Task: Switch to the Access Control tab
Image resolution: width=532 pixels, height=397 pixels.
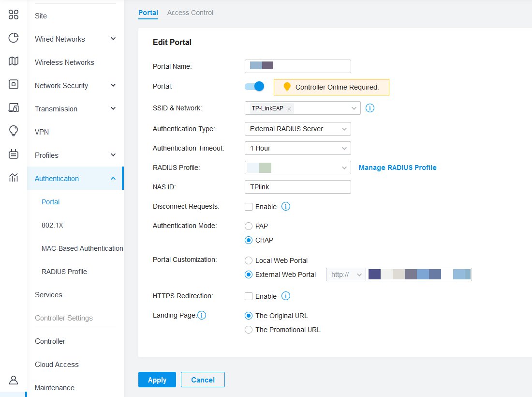Action: click(x=190, y=13)
